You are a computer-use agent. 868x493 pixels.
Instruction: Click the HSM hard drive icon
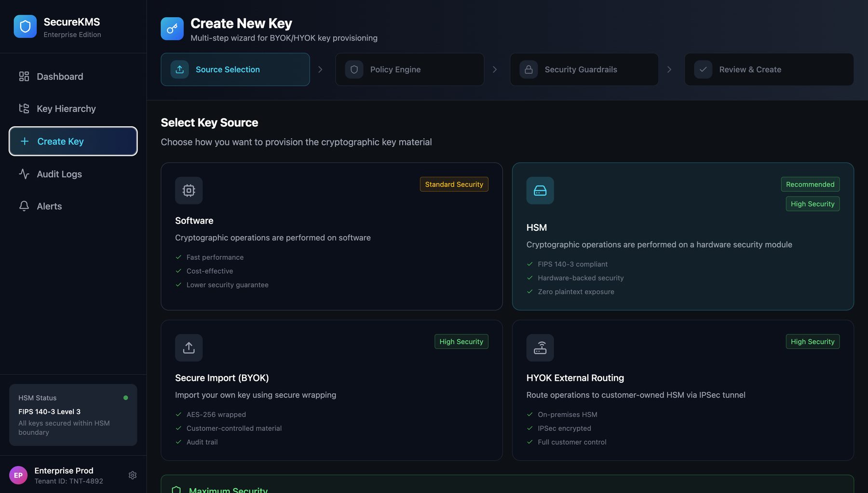click(540, 190)
